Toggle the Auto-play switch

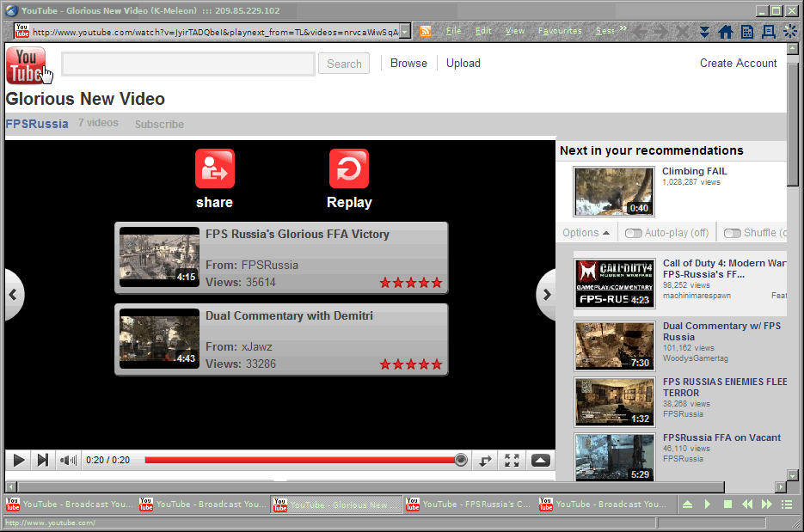(633, 233)
